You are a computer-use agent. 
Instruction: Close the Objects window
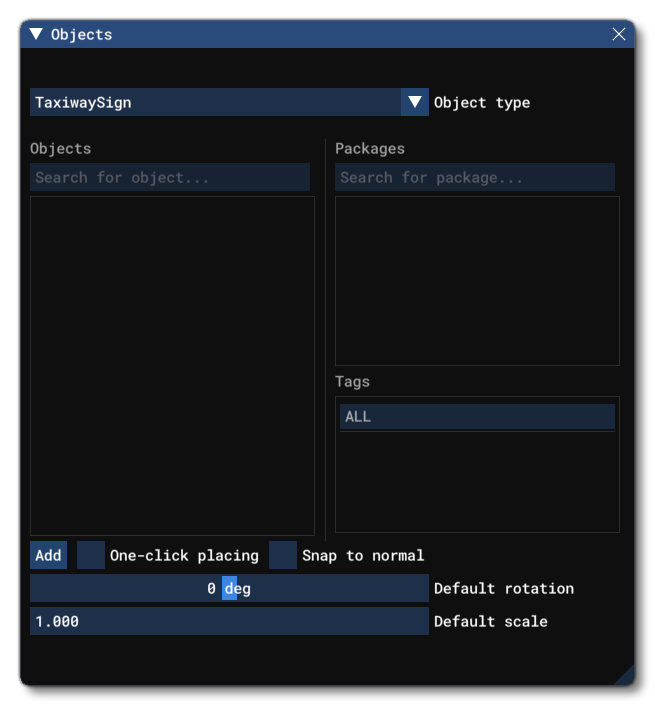click(619, 34)
